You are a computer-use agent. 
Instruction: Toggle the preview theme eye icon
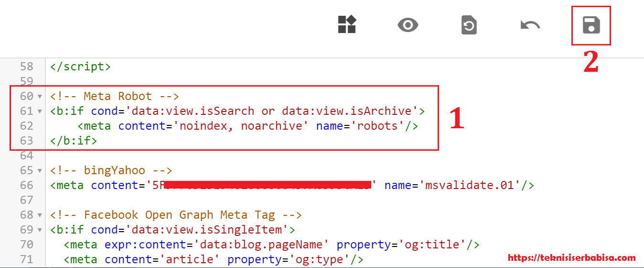pos(408,25)
